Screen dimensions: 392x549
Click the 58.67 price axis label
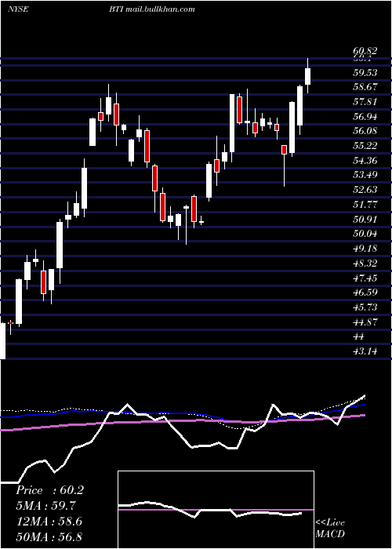[x=365, y=87]
